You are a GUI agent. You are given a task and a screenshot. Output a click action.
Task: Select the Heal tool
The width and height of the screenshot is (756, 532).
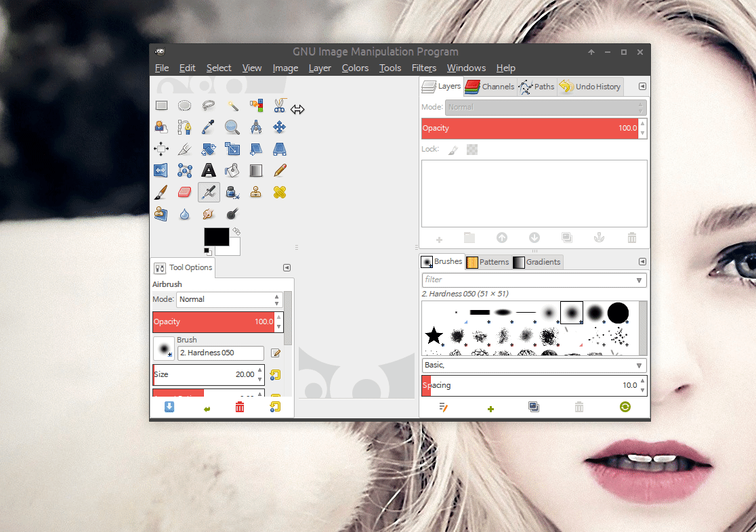pyautogui.click(x=280, y=192)
